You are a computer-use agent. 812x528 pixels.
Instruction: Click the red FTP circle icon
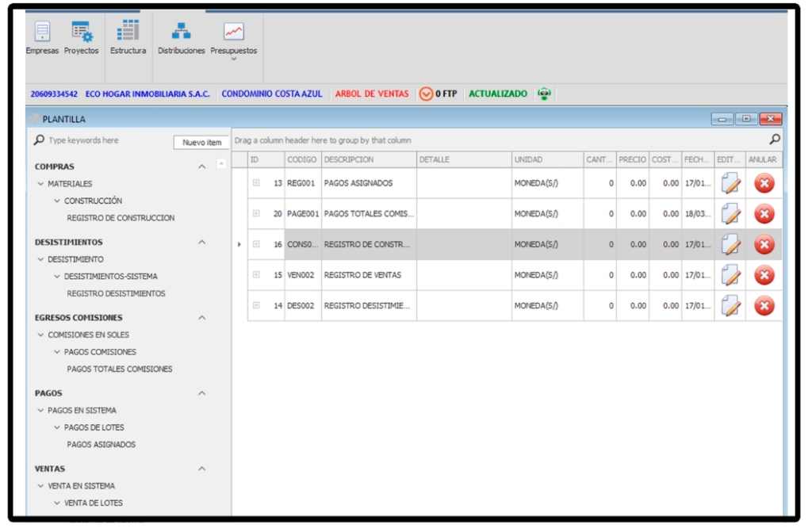426,94
